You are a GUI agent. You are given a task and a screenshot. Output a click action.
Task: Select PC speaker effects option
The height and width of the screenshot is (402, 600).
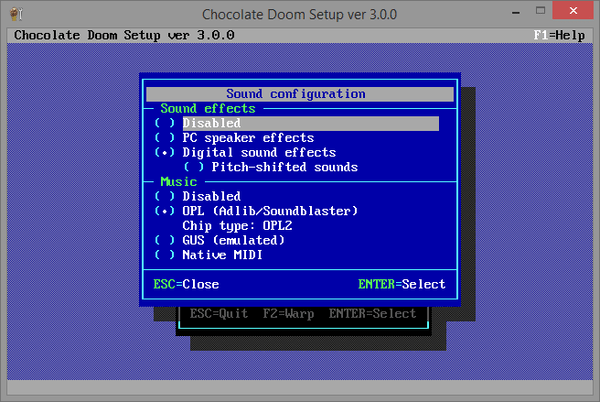point(234,138)
